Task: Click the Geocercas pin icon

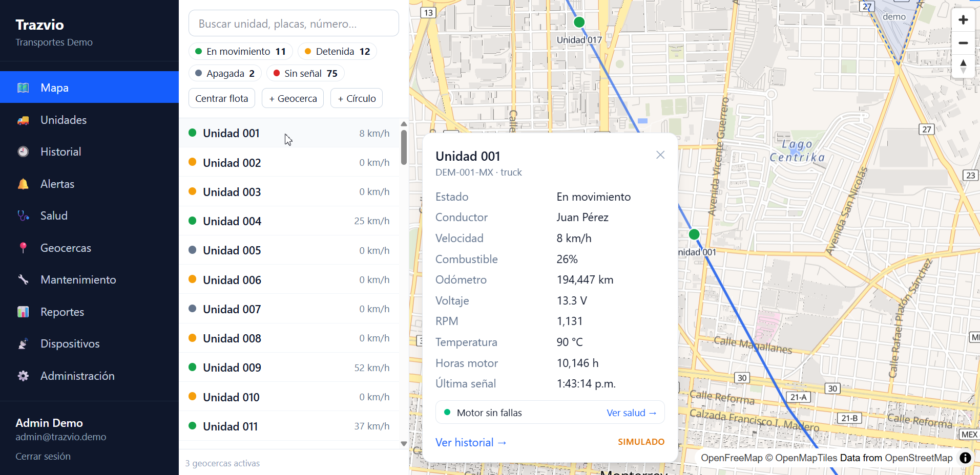Action: (23, 248)
